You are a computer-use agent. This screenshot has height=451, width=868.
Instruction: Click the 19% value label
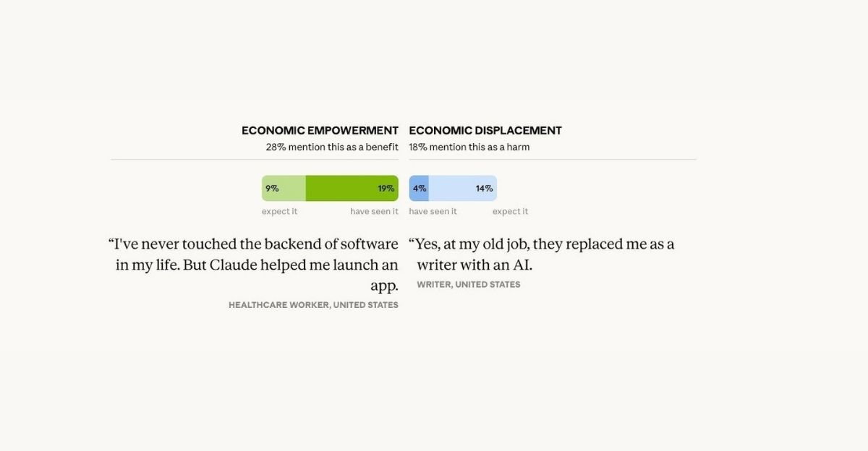(x=386, y=189)
